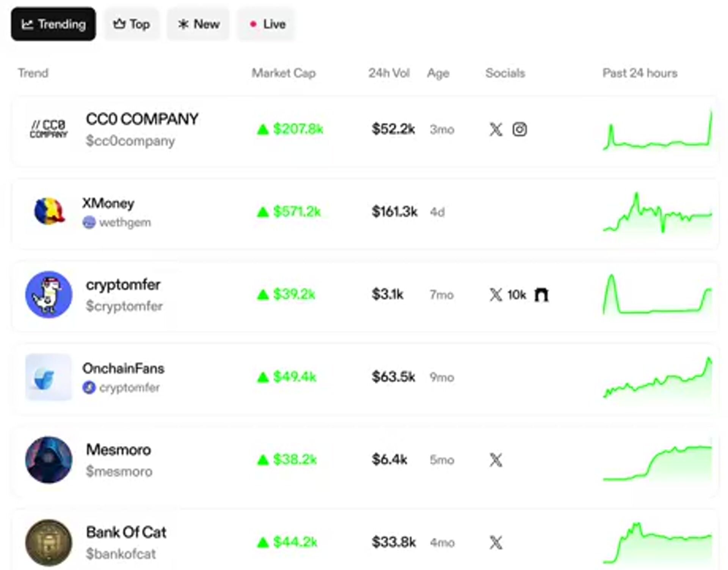Click the arch icon in the cryptomfer row

(x=541, y=295)
